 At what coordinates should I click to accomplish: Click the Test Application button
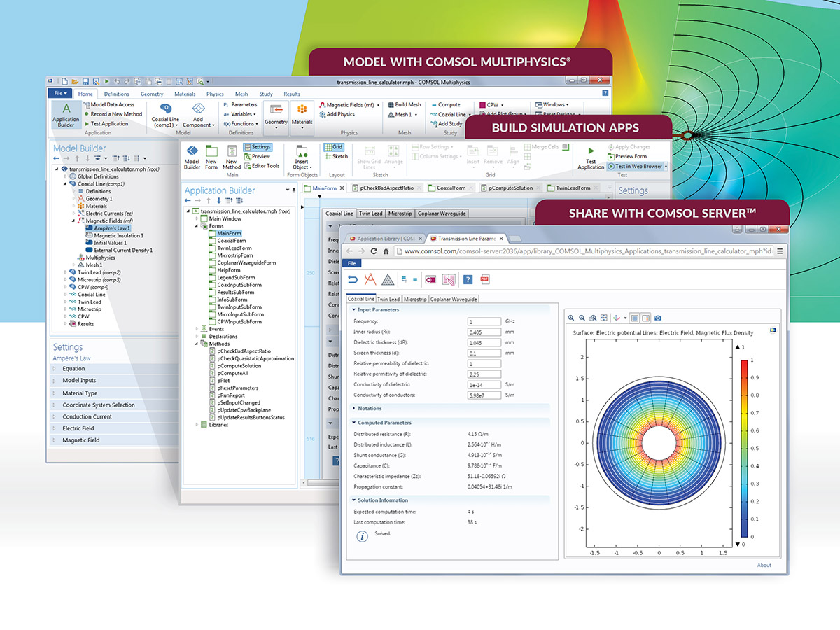coord(591,156)
